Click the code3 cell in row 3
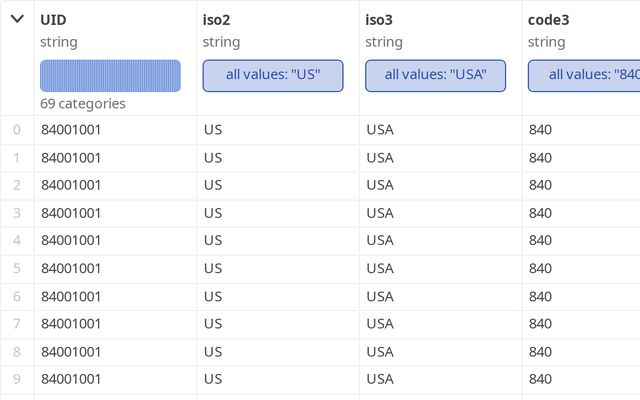The height and width of the screenshot is (400, 640). pyautogui.click(x=540, y=213)
